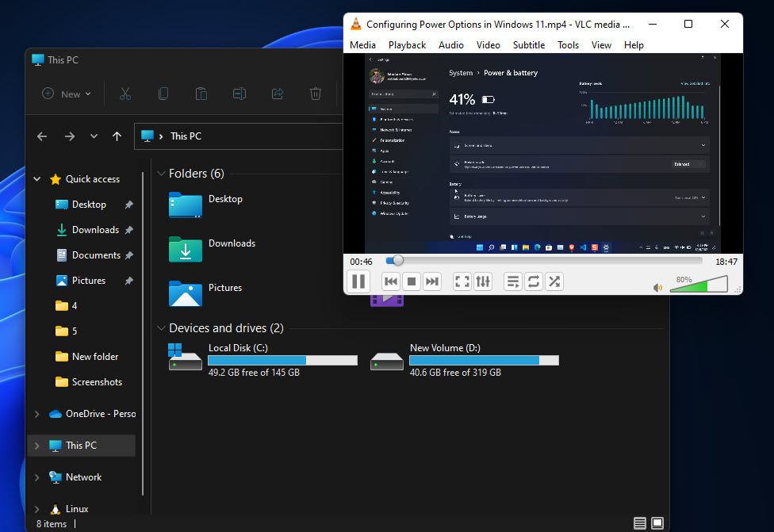Click the Copy icon in Explorer toolbar
Viewport: 774px width, 532px height.
pyautogui.click(x=163, y=94)
